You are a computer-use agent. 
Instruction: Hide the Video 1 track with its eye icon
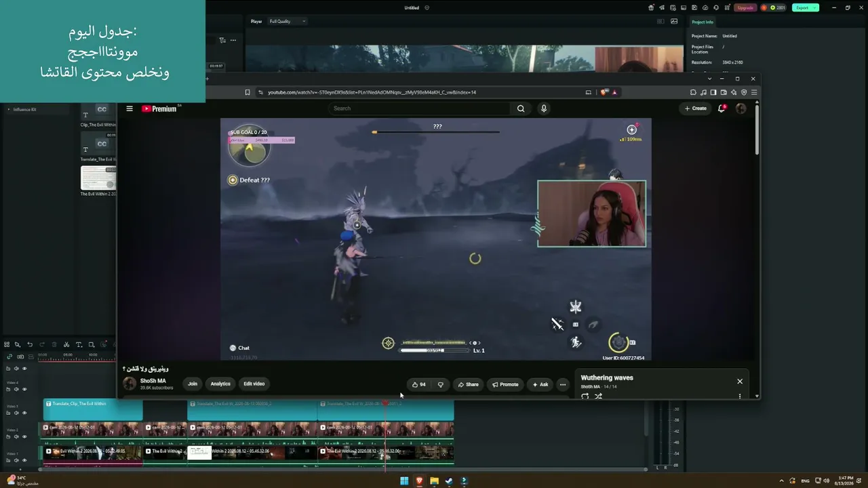(24, 460)
